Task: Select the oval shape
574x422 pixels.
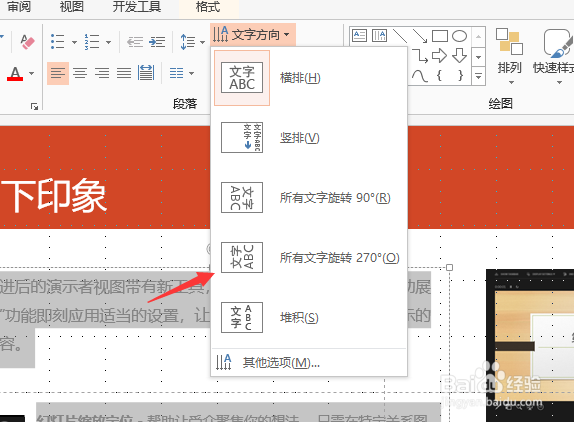Action: pyautogui.click(x=459, y=36)
